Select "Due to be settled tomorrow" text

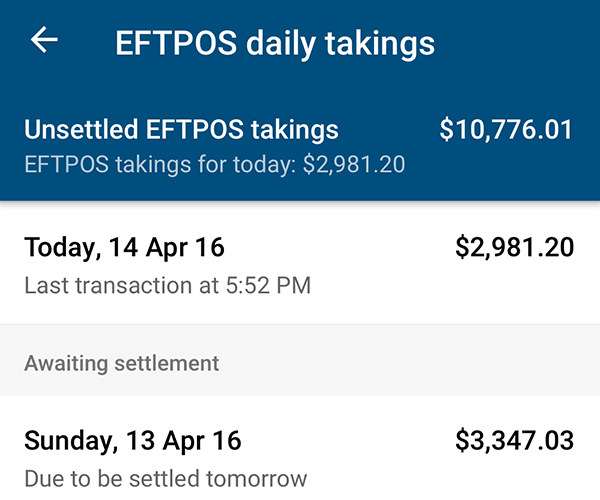pyautogui.click(x=165, y=478)
